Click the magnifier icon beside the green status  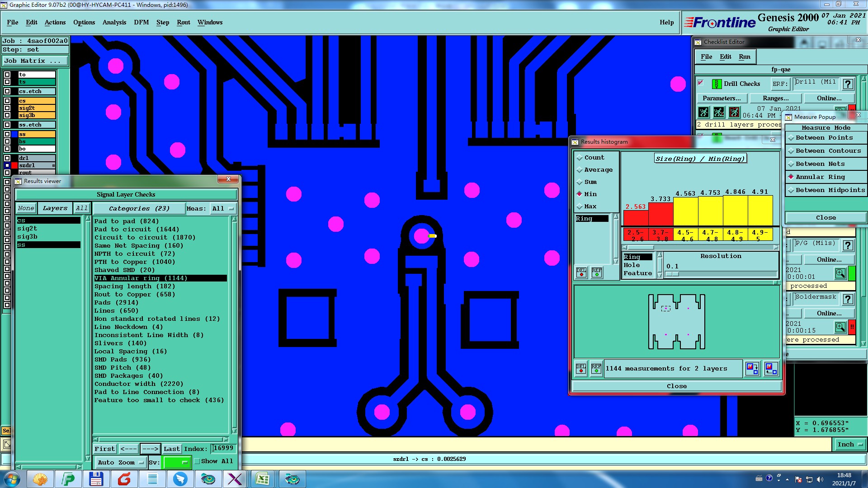[x=840, y=273]
